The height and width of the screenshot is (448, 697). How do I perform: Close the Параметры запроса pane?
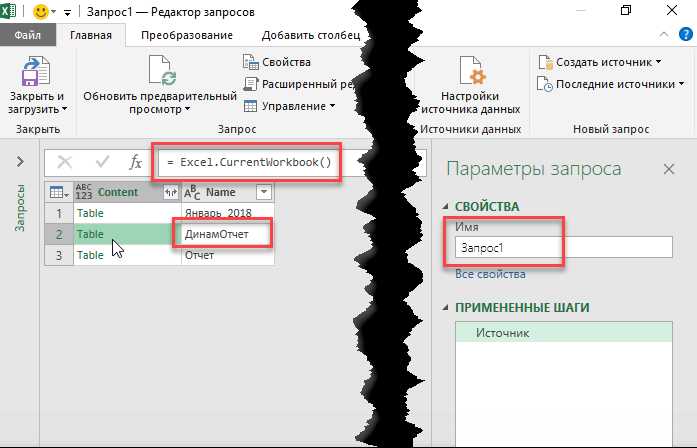[669, 169]
